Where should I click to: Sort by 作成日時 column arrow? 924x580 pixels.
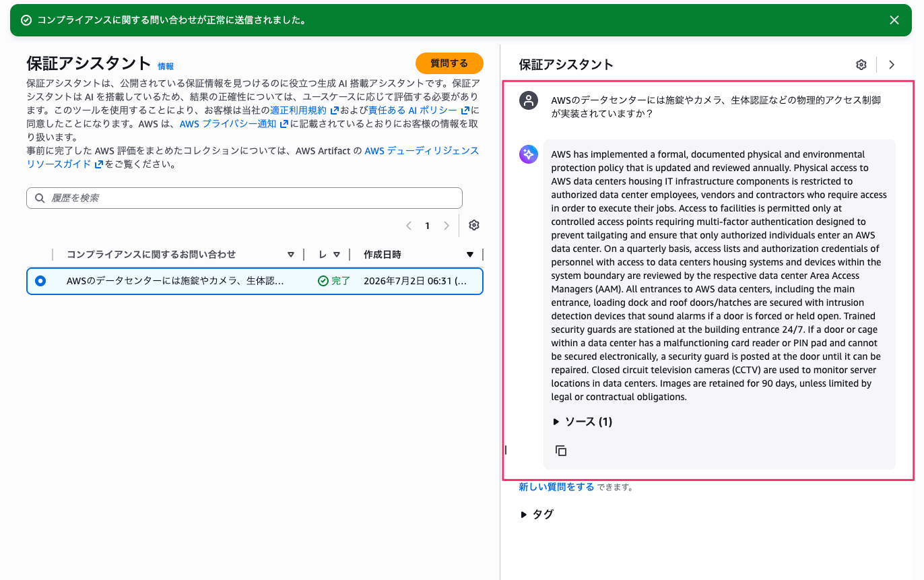(x=470, y=255)
